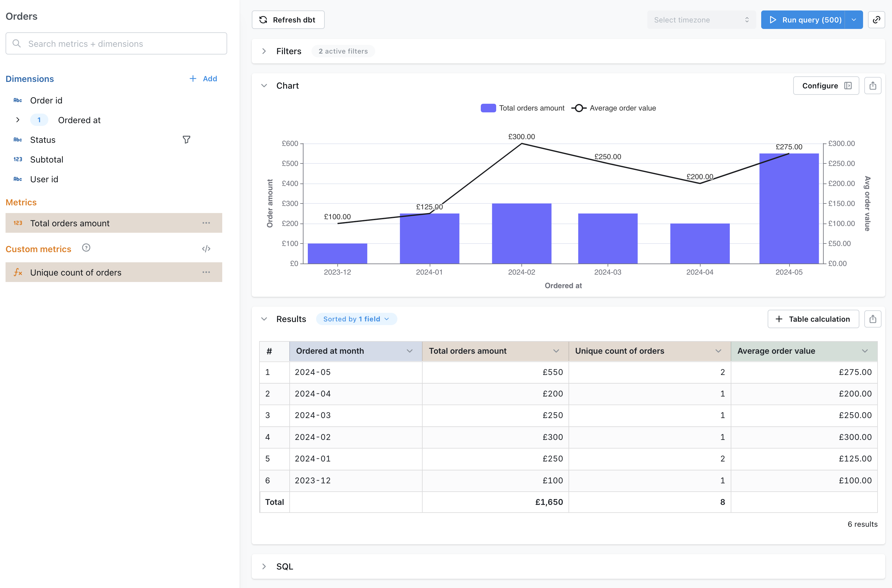Expand the Ordered at dimension group
This screenshot has height=588, width=892.
tap(18, 120)
